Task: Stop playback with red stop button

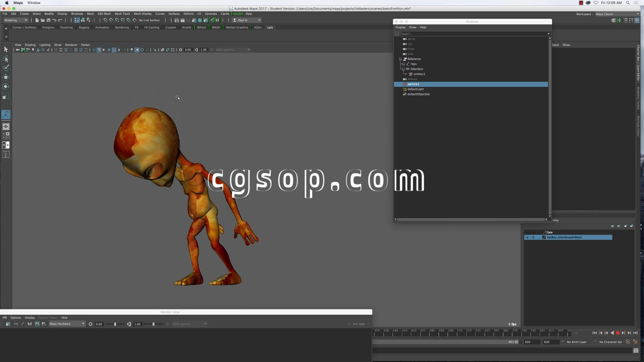Action: pyautogui.click(x=618, y=333)
